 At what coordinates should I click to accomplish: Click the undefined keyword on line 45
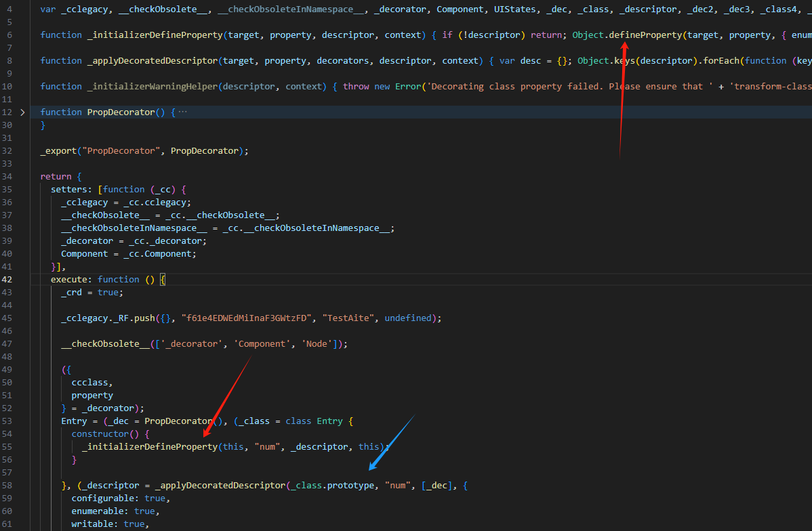[407, 318]
